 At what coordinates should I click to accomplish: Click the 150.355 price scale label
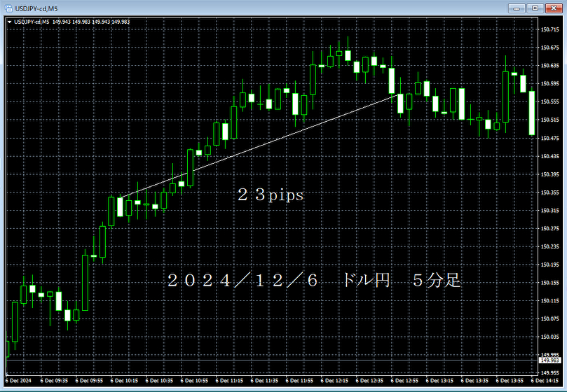[x=549, y=192]
